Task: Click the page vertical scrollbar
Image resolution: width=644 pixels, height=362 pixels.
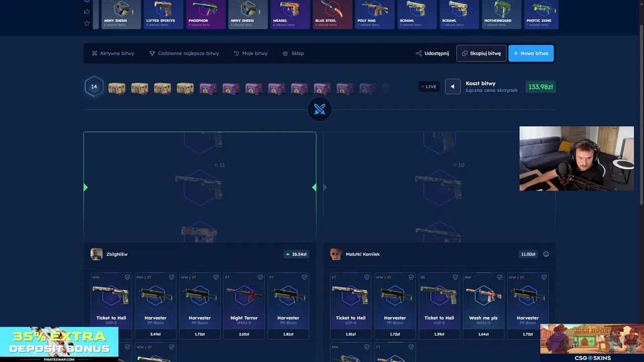Action: (x=641, y=116)
